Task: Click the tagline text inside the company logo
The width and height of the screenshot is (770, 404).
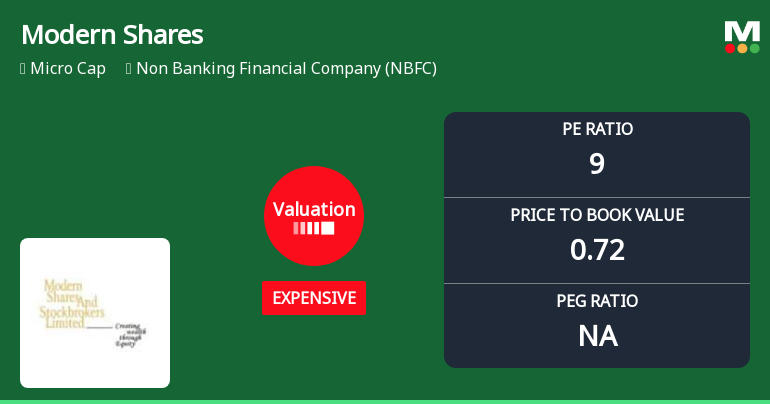Action: pos(132,332)
